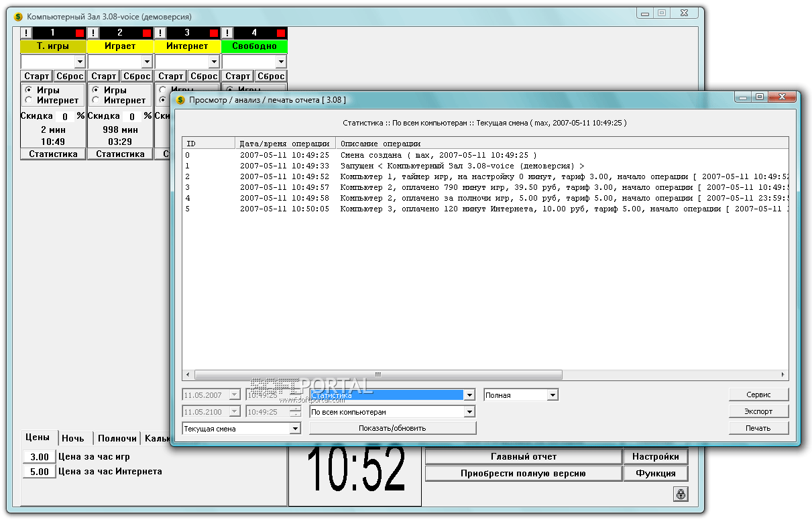
Task: Switch to the Ночь tab
Action: (x=73, y=438)
